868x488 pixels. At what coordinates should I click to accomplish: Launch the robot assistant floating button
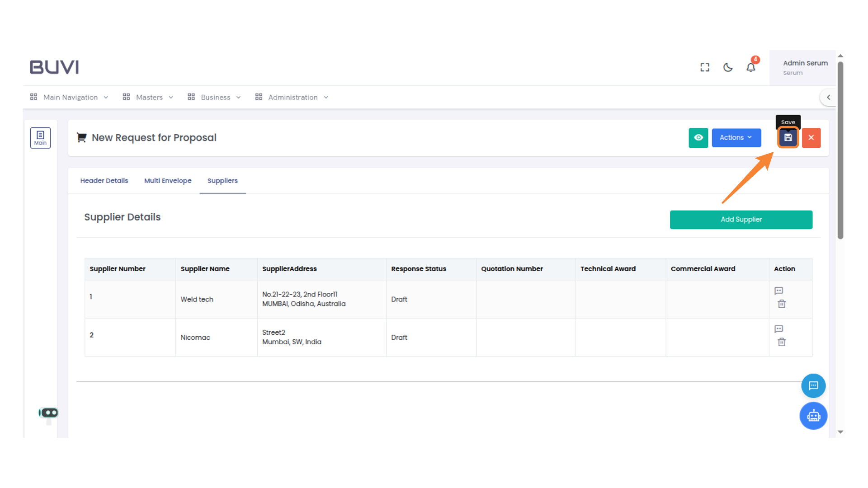813,416
